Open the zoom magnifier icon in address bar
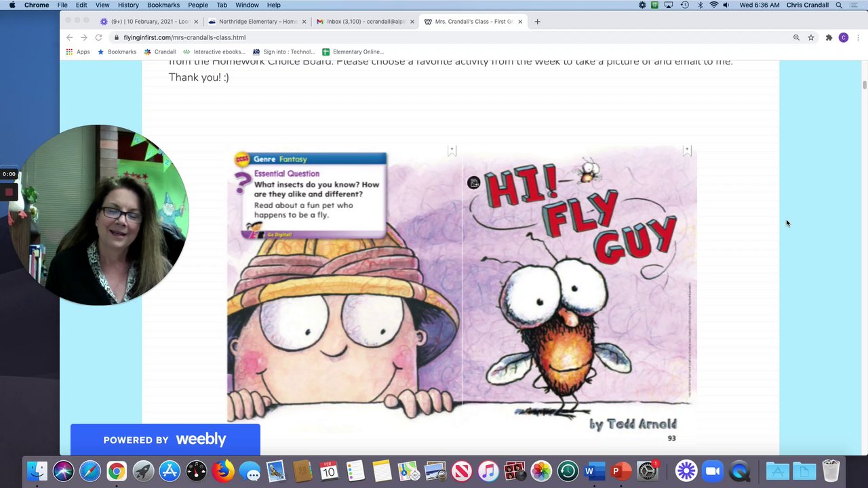 [x=796, y=37]
